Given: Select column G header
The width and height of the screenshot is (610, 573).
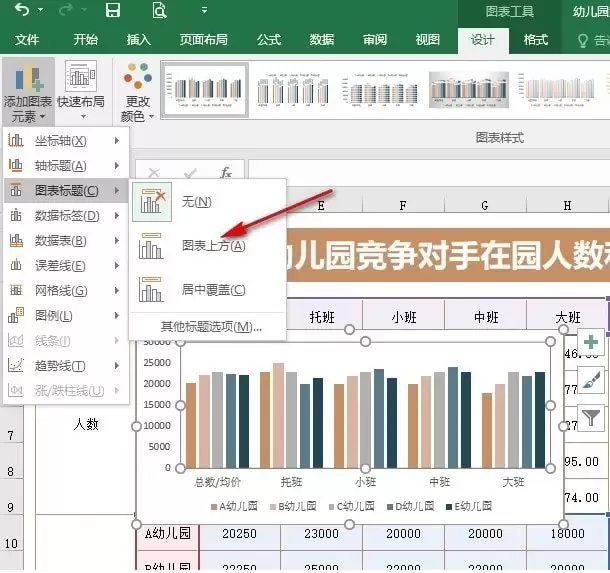Looking at the screenshot, I should click(485, 205).
